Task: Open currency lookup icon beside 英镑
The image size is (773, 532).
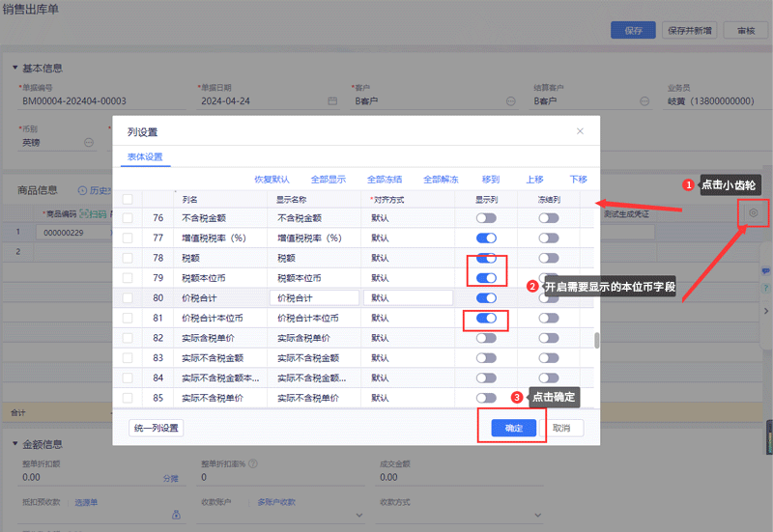Action: pyautogui.click(x=89, y=142)
